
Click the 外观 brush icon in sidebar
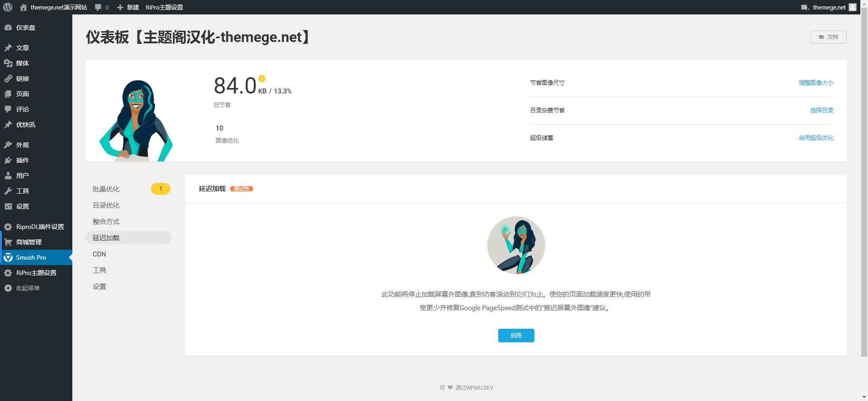[x=8, y=145]
